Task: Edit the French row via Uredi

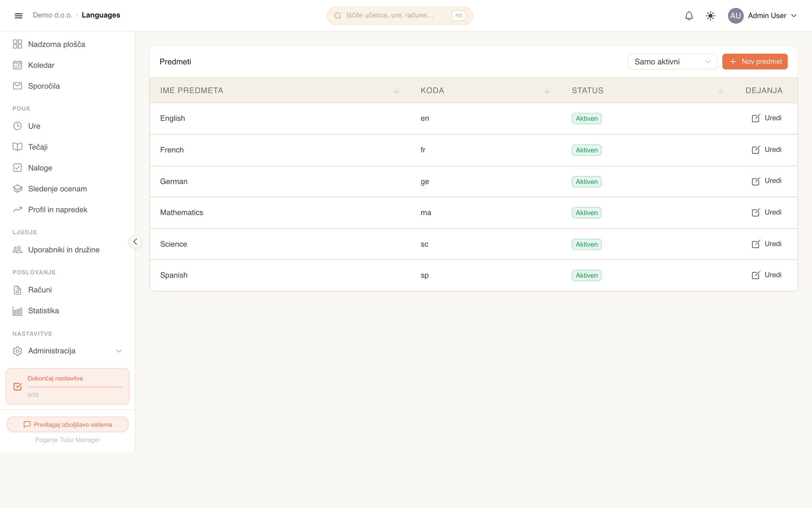Action: 767,150
